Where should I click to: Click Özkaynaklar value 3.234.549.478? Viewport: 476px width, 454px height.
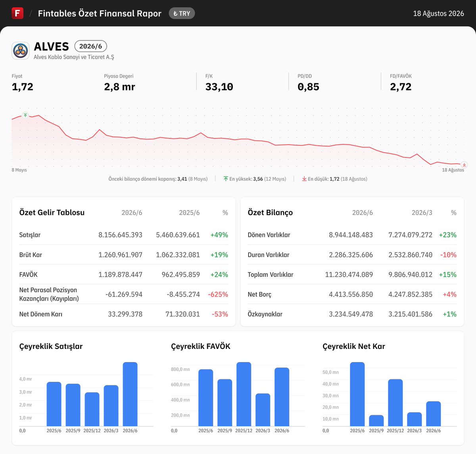(x=351, y=314)
